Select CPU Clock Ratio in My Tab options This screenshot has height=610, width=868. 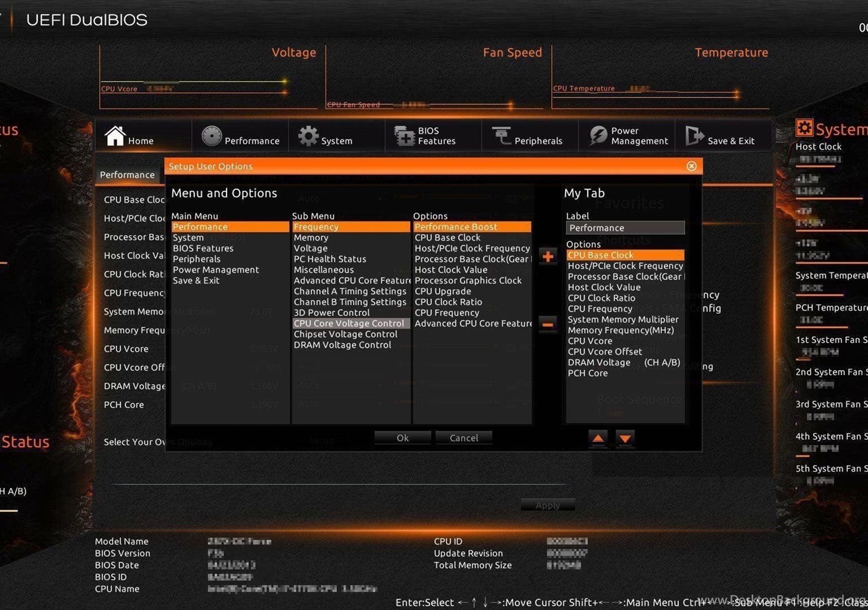625,298
